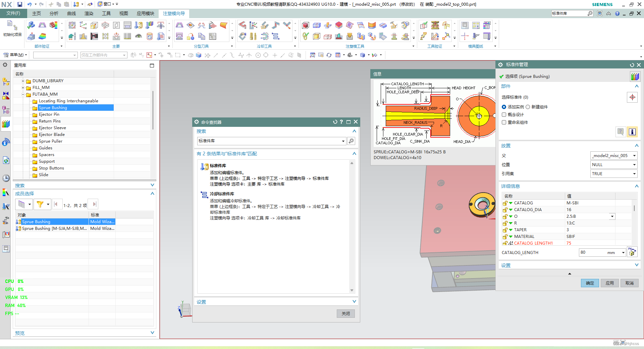Open the 菜单(M) menu dropdown

[15, 55]
